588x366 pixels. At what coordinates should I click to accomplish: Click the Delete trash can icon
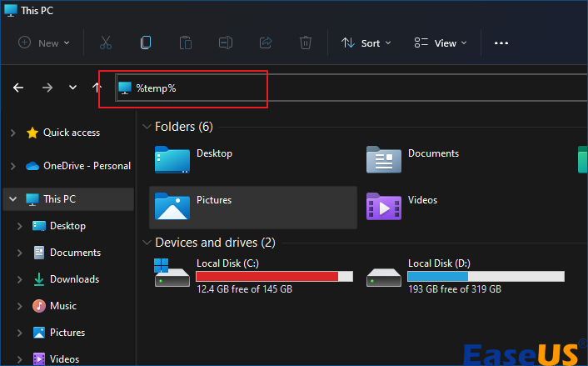click(306, 43)
